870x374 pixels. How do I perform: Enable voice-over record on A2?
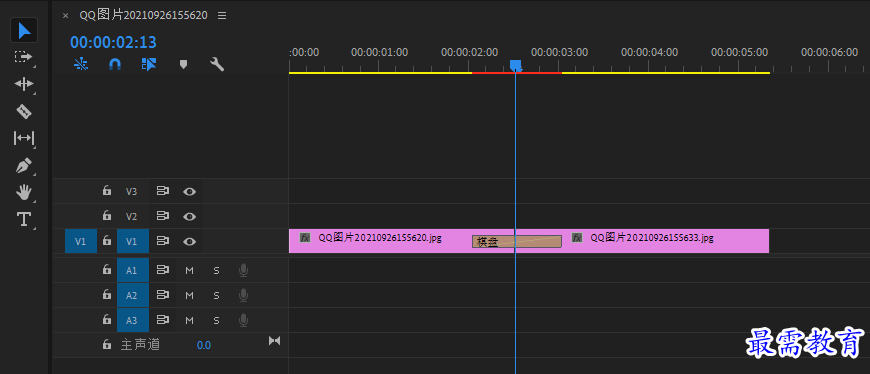(x=243, y=296)
